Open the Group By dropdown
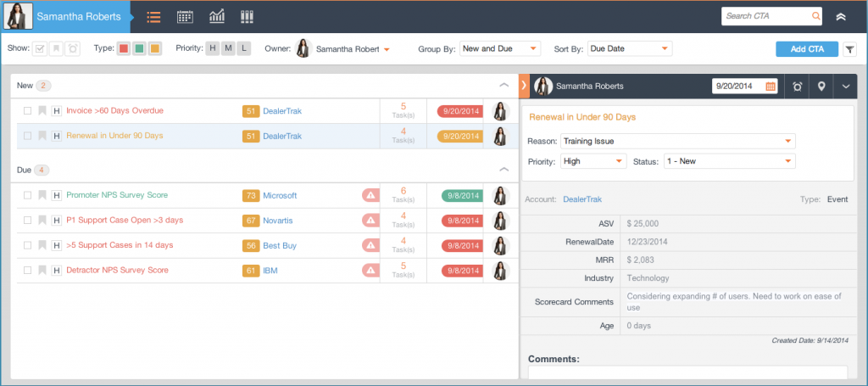 [x=499, y=49]
